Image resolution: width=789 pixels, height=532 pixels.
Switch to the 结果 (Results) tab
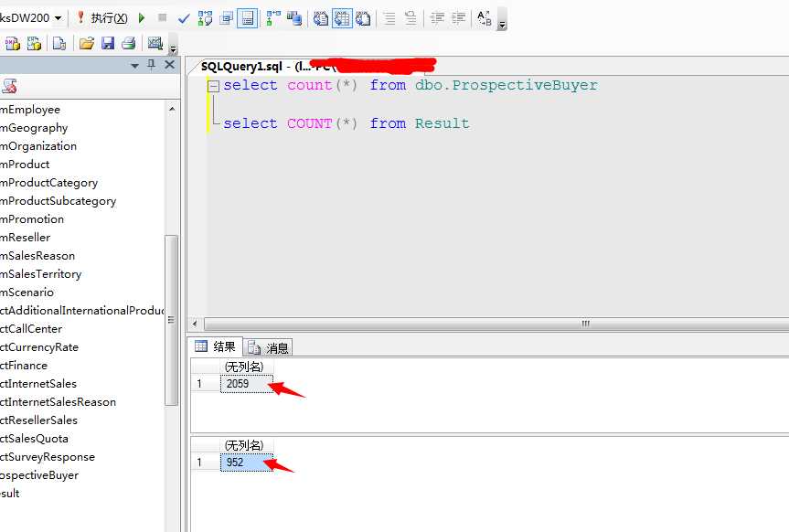coord(216,346)
